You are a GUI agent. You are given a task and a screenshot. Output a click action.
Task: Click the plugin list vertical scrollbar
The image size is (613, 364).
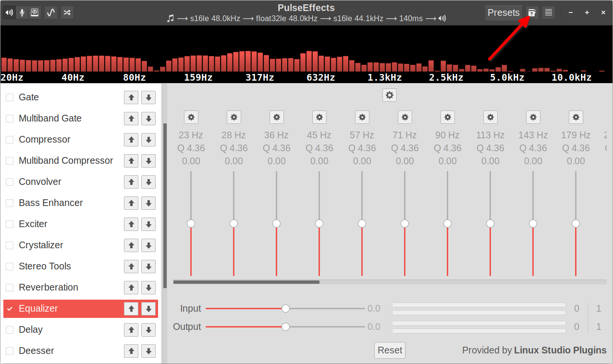tap(165, 206)
